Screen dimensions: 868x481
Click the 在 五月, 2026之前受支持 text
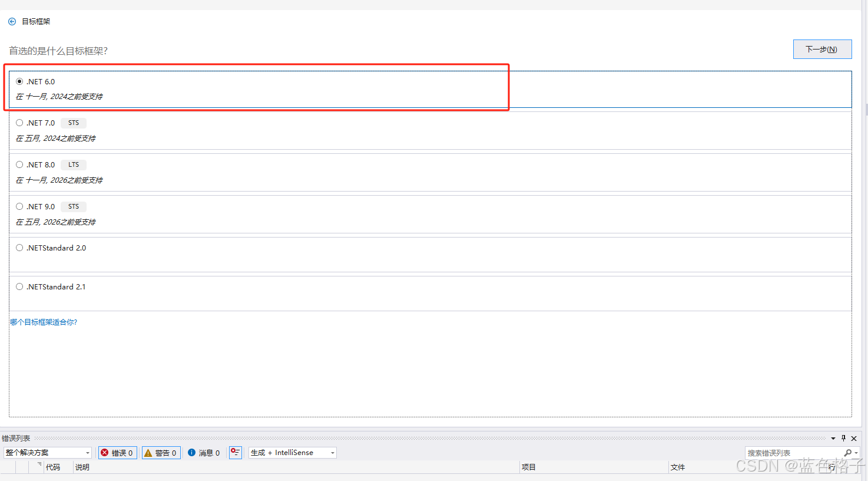[x=55, y=222]
